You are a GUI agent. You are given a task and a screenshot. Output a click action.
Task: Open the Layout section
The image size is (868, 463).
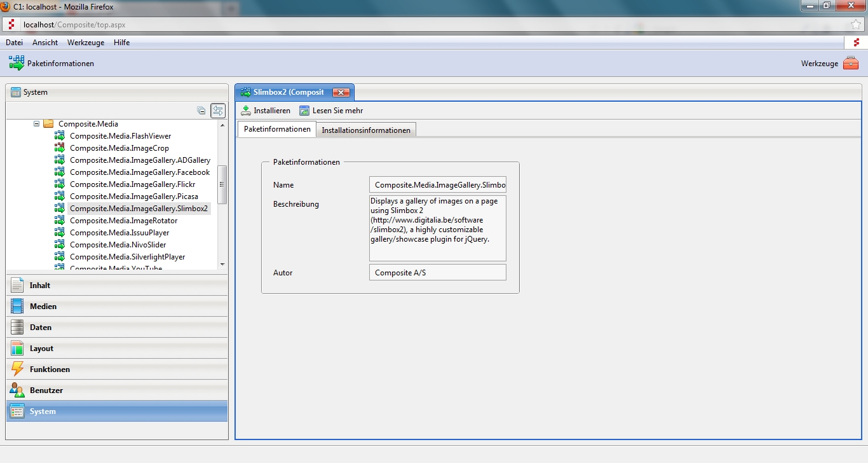click(x=41, y=349)
